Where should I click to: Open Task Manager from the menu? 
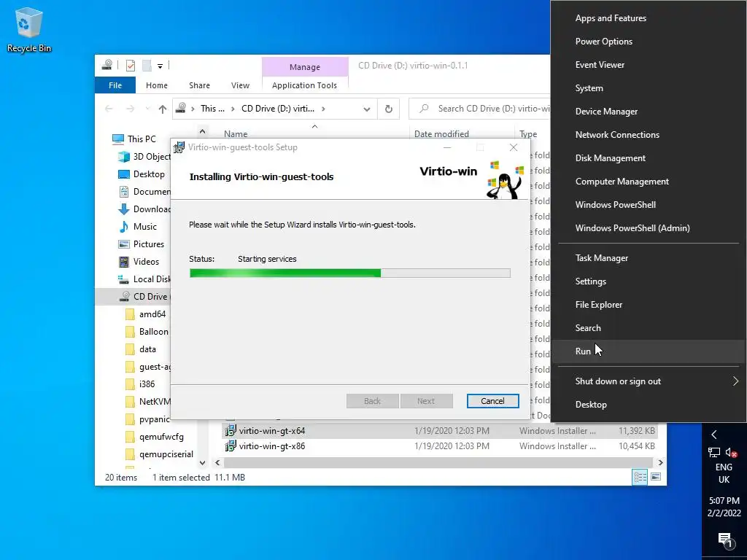pos(649,258)
